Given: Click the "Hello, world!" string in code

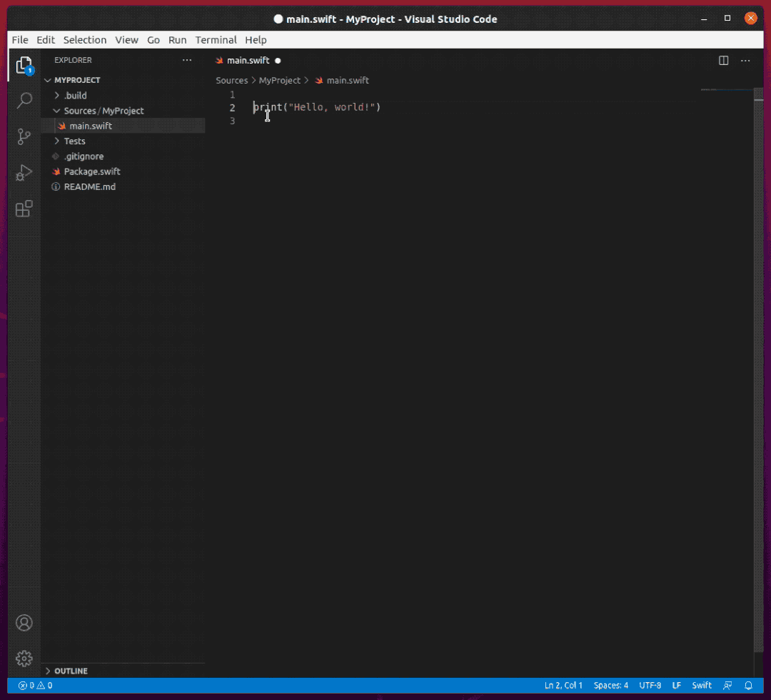Looking at the screenshot, I should click(x=332, y=107).
